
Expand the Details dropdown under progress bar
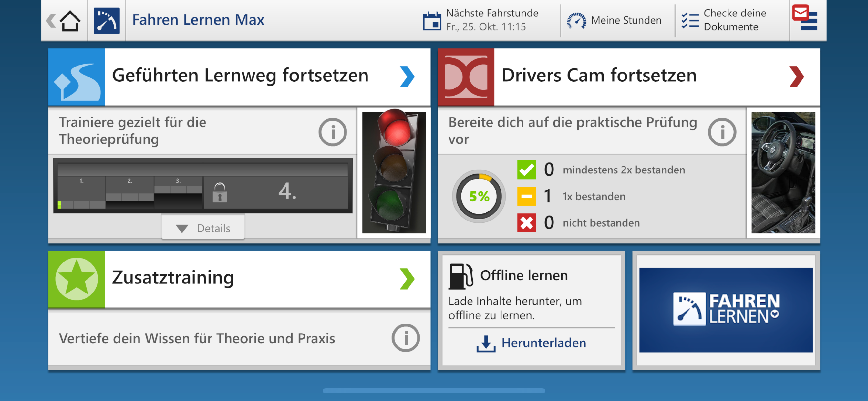[x=203, y=228]
